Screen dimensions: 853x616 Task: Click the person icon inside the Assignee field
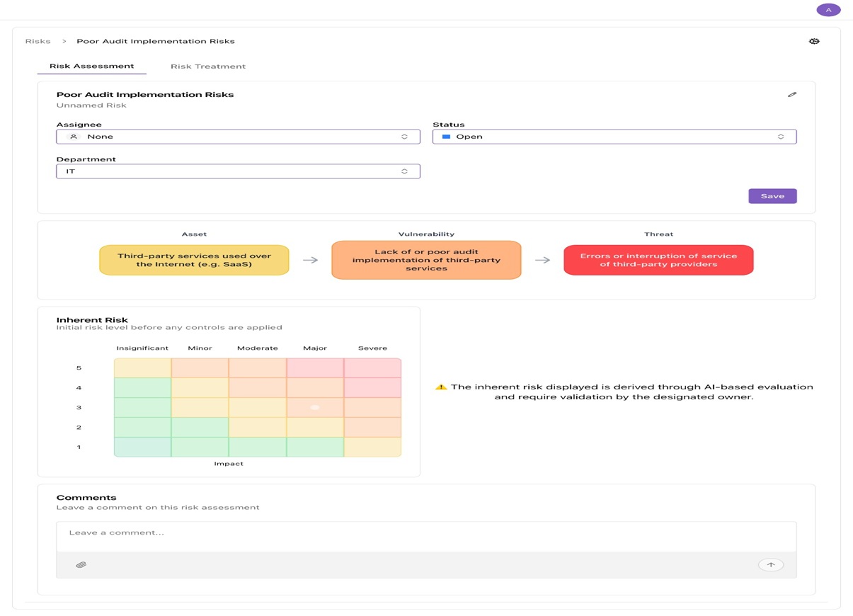pyautogui.click(x=73, y=136)
